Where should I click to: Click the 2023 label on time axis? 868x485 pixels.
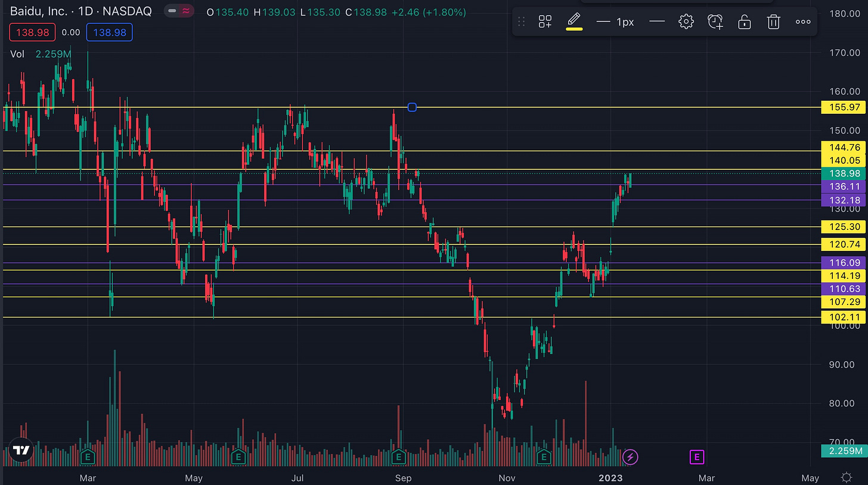[x=611, y=478]
